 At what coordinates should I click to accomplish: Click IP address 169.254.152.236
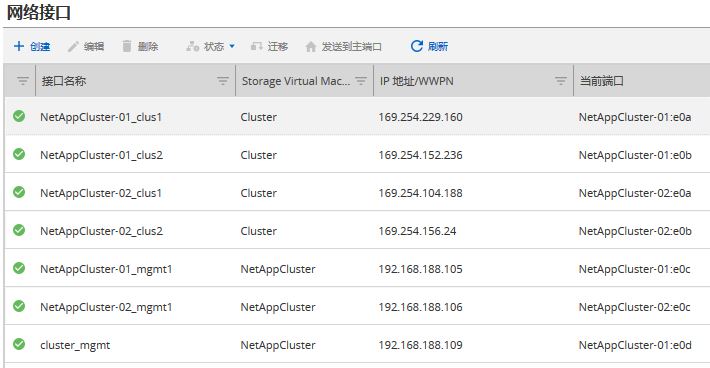click(x=421, y=155)
